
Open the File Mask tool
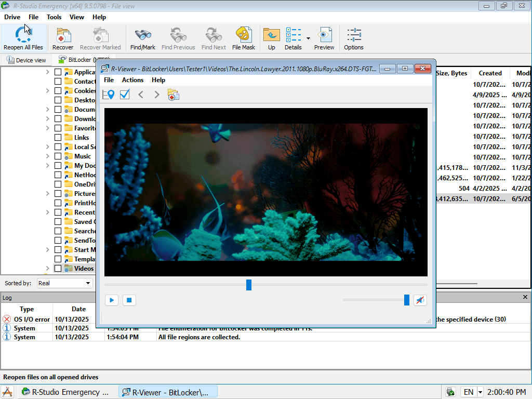point(244,37)
